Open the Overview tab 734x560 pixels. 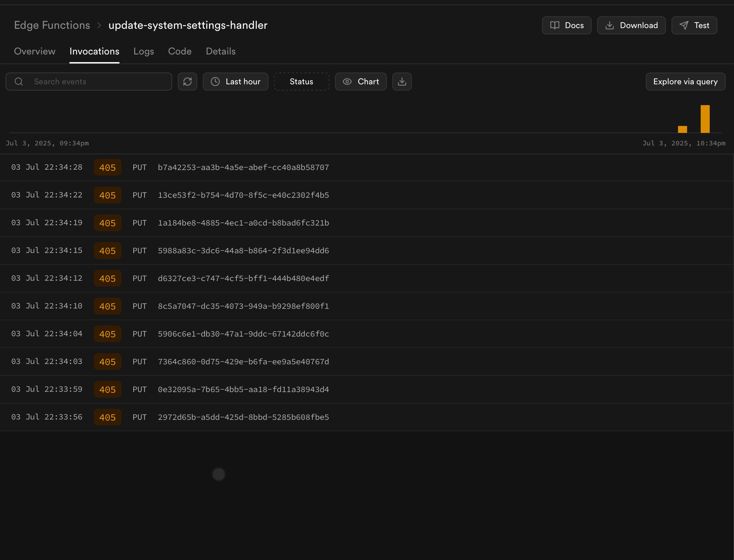pyautogui.click(x=34, y=51)
